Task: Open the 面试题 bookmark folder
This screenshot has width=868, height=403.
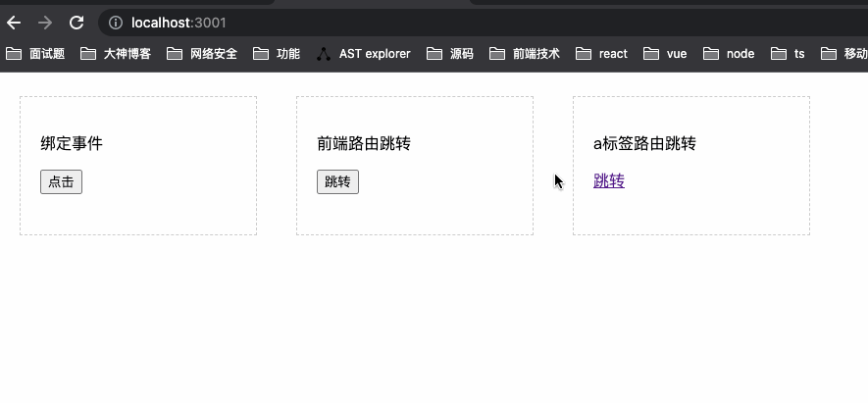Action: click(35, 54)
